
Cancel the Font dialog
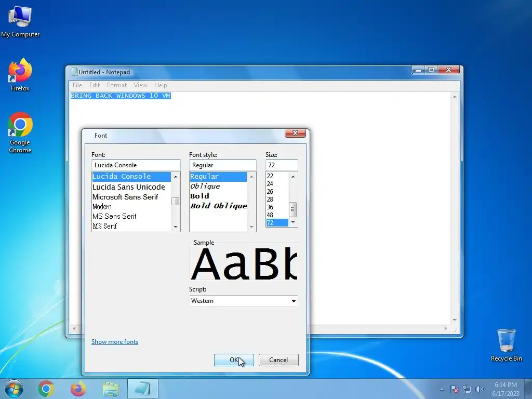pos(278,360)
